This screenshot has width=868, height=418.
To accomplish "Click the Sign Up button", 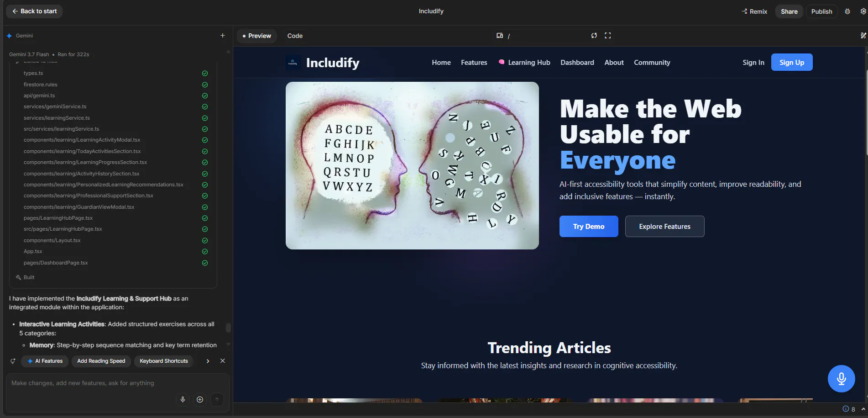I will coord(791,63).
